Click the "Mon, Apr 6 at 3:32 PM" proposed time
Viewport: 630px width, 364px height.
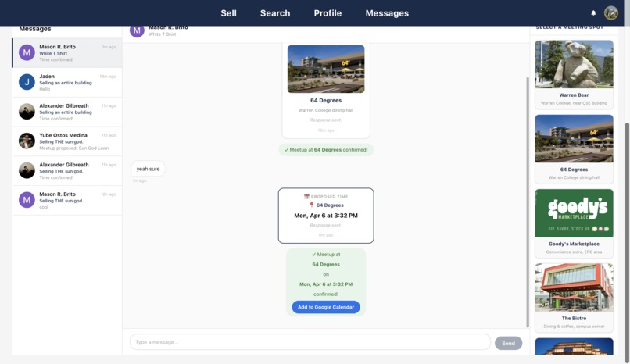point(326,216)
